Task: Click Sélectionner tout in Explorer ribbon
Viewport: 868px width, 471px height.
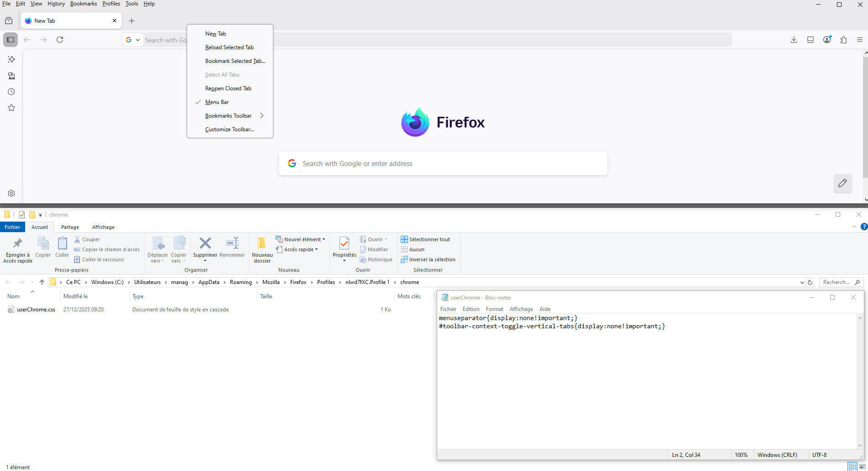Action: pyautogui.click(x=425, y=239)
